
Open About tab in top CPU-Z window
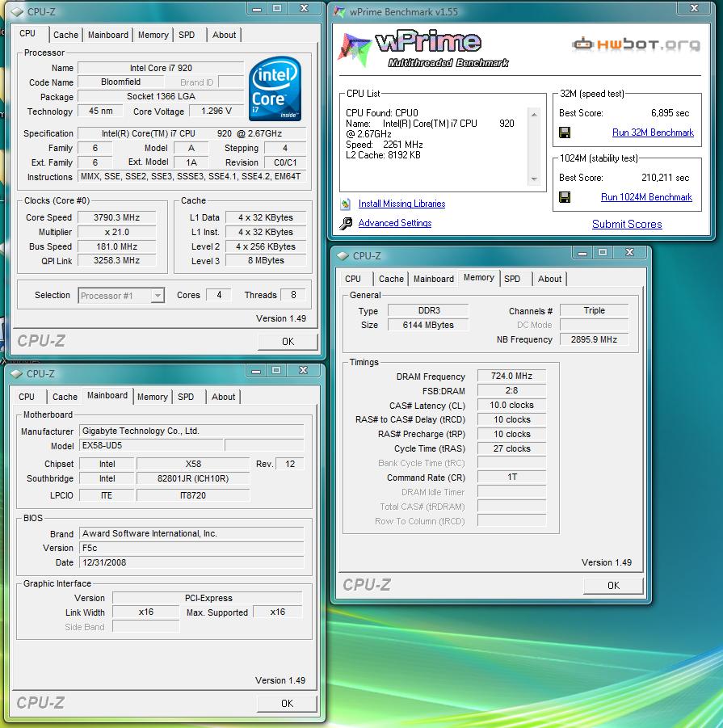[x=224, y=35]
